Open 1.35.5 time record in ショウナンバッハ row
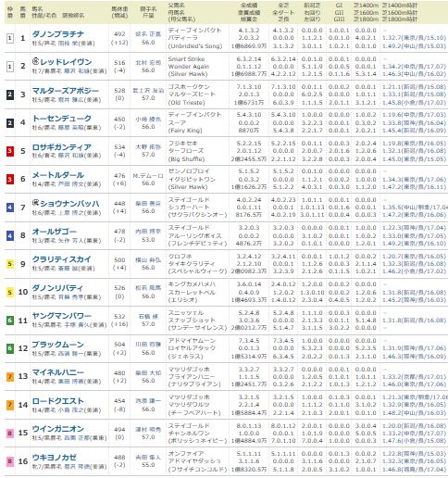This screenshot has width=448, height=478. [415, 208]
